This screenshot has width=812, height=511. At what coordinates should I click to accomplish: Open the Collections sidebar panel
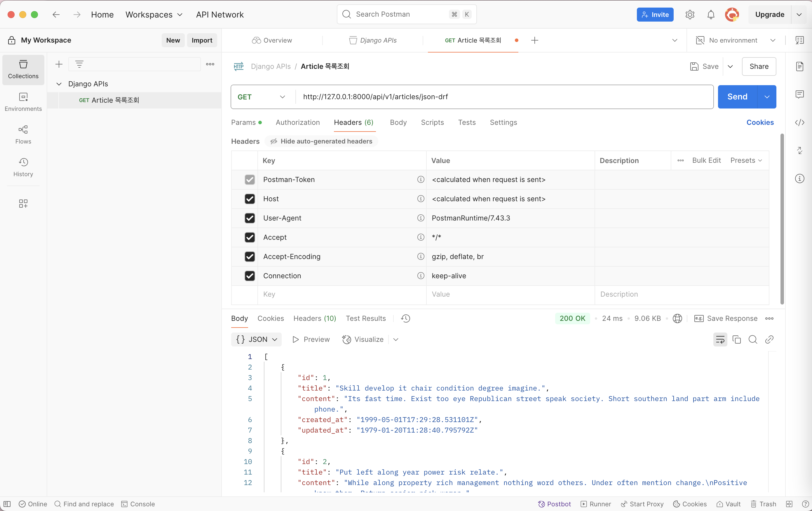point(23,69)
